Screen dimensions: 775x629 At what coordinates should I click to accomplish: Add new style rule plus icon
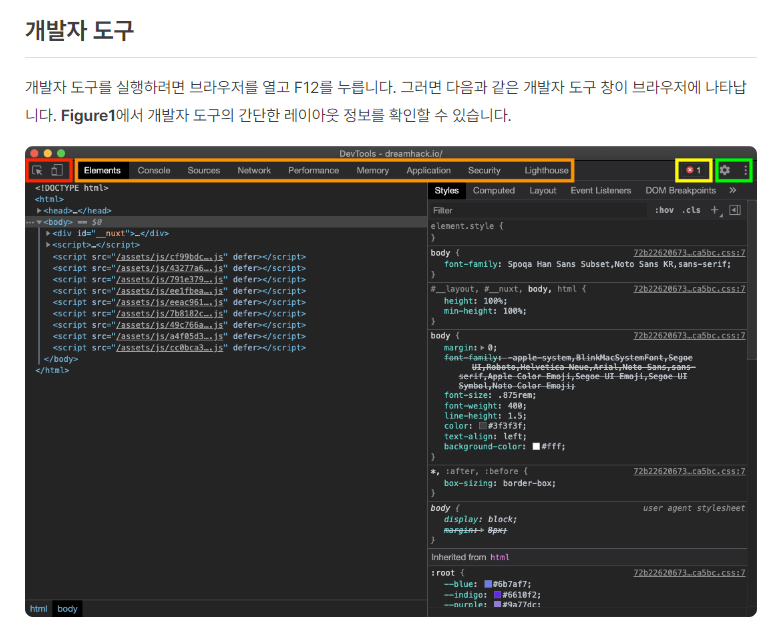(715, 210)
